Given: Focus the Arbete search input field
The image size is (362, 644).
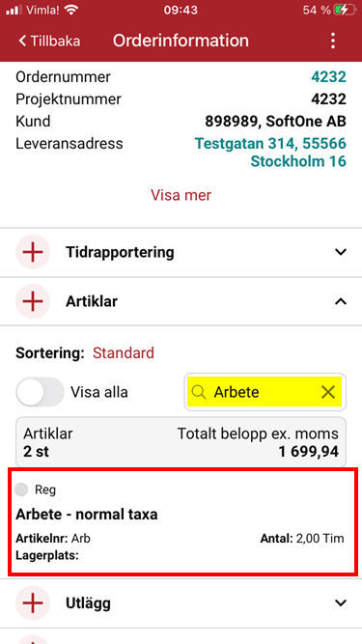Looking at the screenshot, I should click(x=265, y=392).
